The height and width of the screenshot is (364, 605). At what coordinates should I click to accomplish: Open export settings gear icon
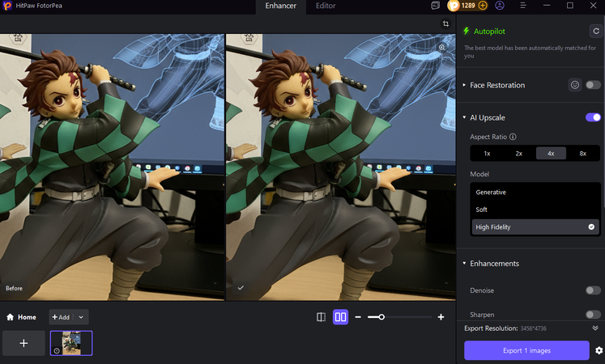(x=599, y=350)
